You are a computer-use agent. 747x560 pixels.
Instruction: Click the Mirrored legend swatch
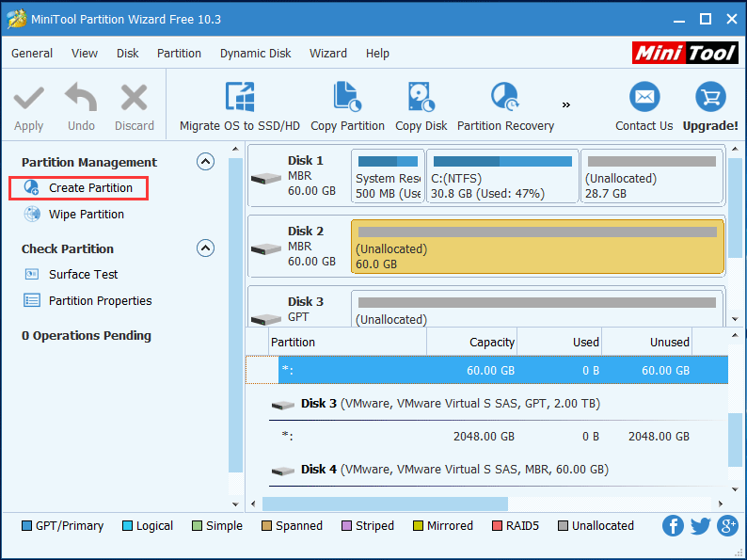[x=418, y=526]
